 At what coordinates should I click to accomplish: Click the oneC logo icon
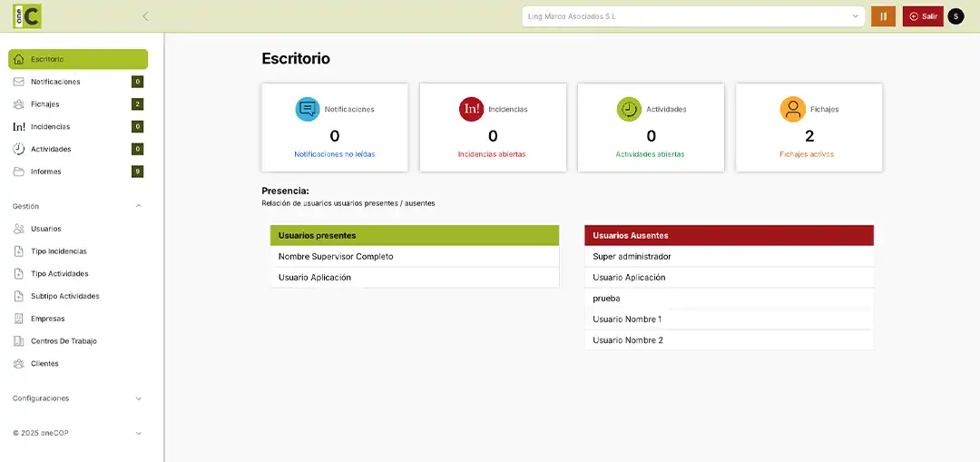click(27, 16)
